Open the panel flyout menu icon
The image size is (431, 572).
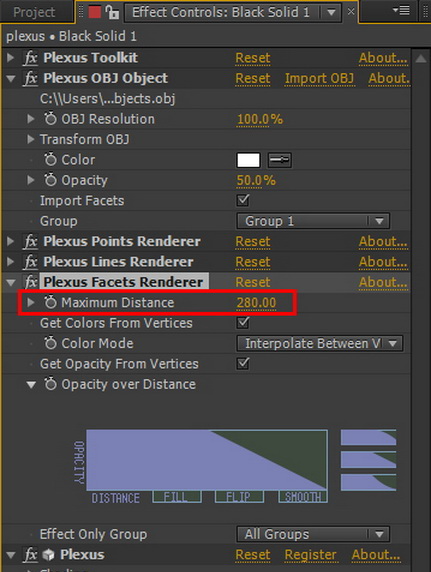click(401, 11)
